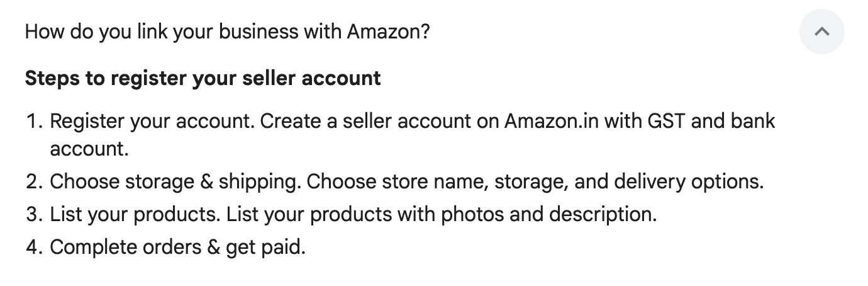Screen dimensions: 868x286
Task: Click the 'Amazon.in' text in step one
Action: click(x=551, y=120)
